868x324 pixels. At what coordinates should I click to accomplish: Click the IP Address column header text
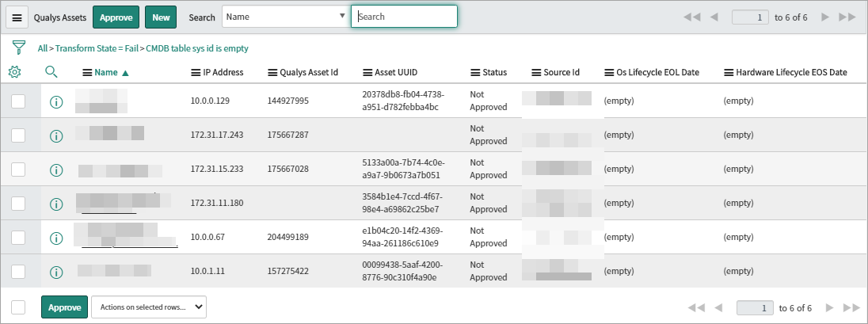[223, 73]
